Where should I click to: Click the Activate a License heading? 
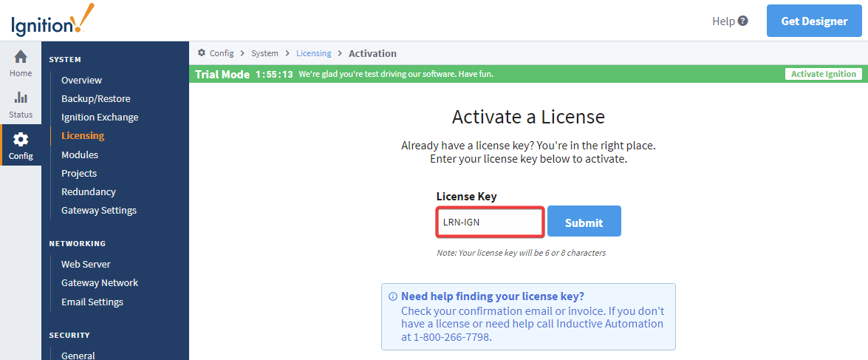(x=528, y=117)
